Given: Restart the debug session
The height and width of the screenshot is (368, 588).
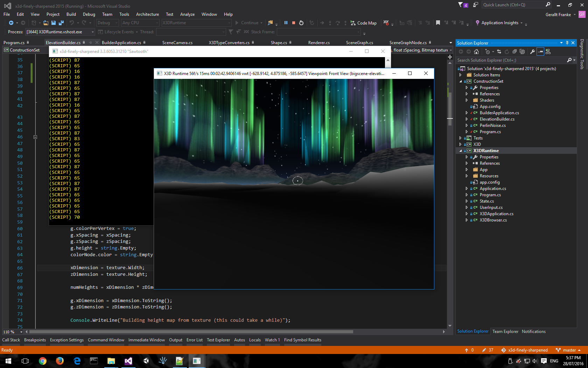Looking at the screenshot, I should tap(301, 23).
